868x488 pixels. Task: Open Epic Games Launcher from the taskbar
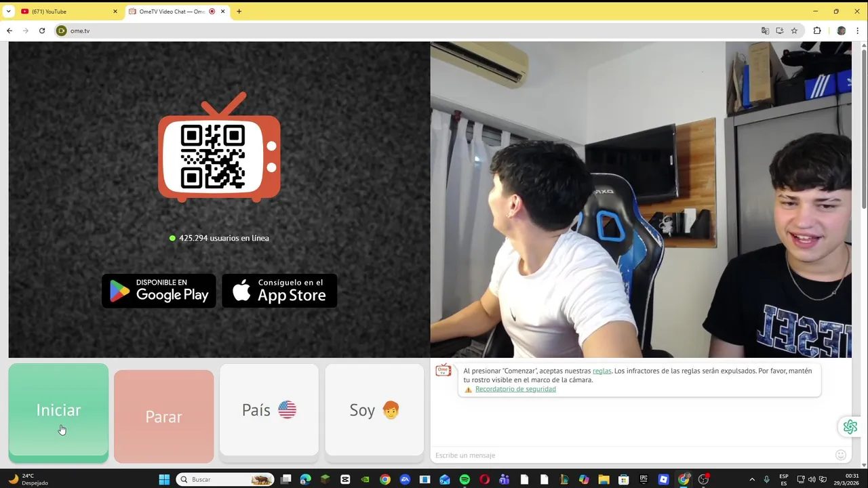tap(644, 479)
